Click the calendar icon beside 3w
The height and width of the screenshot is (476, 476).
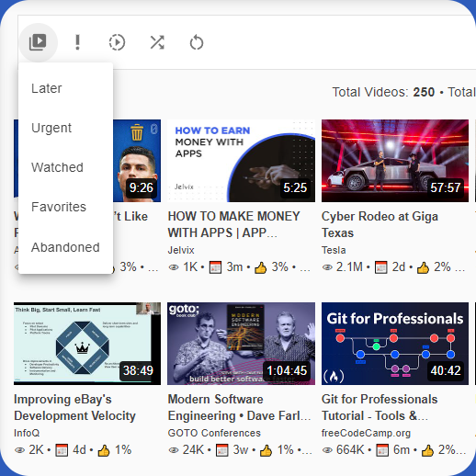(x=221, y=450)
